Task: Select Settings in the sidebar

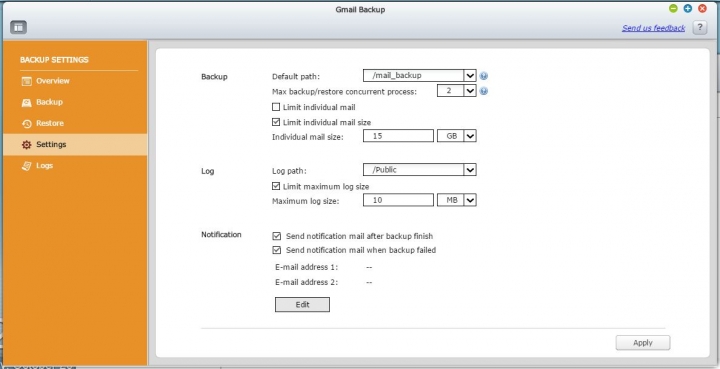Action: pos(75,145)
